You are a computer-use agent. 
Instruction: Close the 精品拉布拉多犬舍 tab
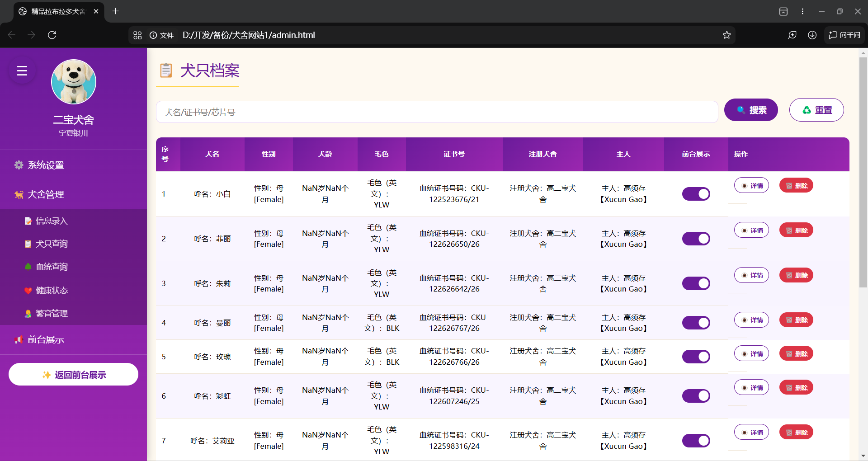(x=96, y=11)
